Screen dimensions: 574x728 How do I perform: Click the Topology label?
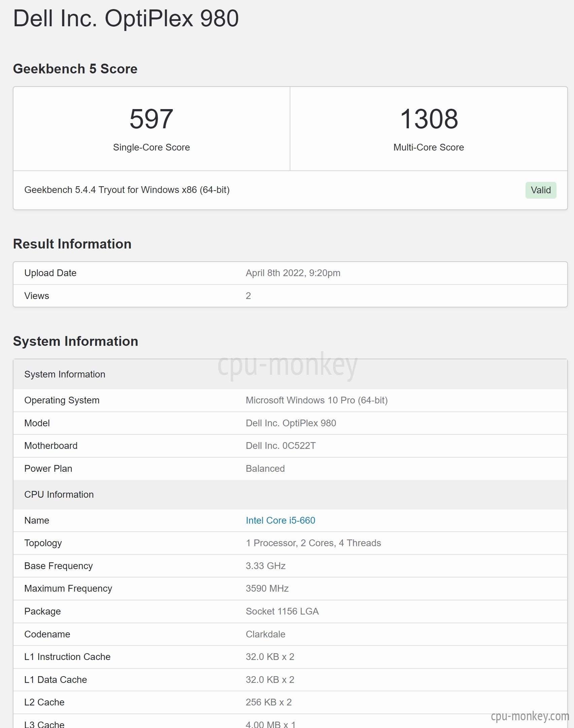[43, 543]
